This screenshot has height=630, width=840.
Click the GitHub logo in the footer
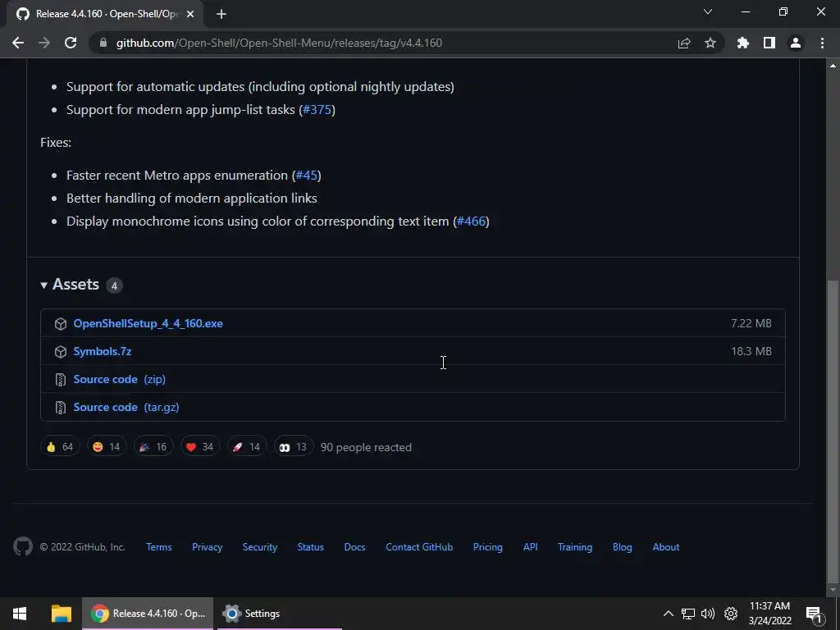pyautogui.click(x=22, y=546)
